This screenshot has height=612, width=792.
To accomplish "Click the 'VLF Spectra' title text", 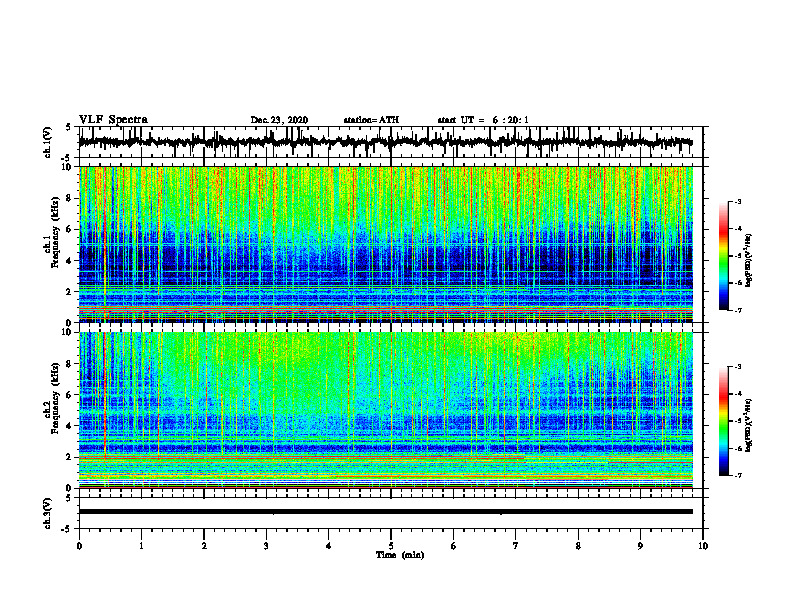I will (x=113, y=120).
